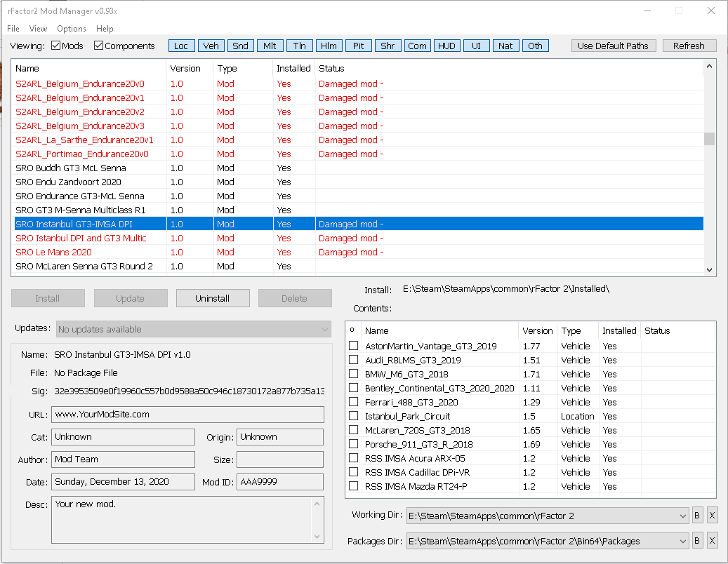Clear Working Dir with X button
The height and width of the screenshot is (564, 728).
pyautogui.click(x=713, y=516)
